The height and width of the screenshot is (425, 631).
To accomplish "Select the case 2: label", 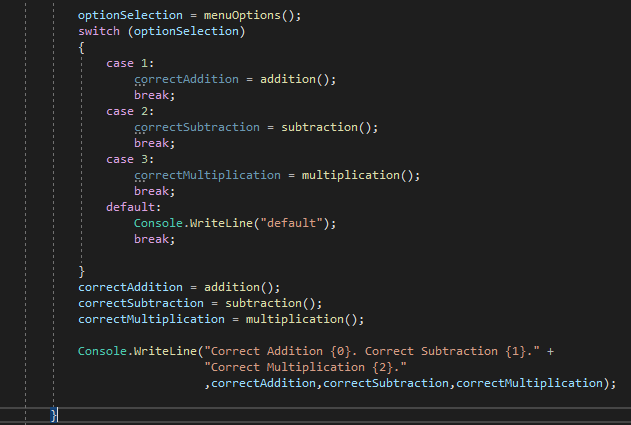I will (130, 111).
